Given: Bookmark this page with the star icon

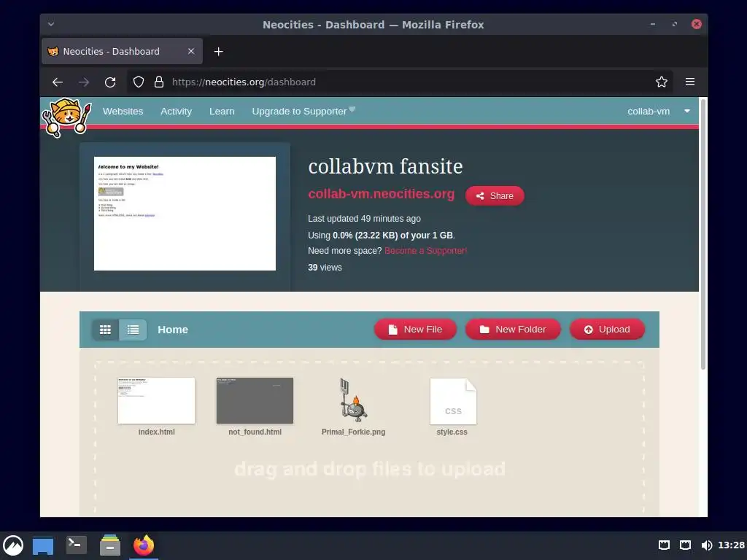Looking at the screenshot, I should [661, 82].
